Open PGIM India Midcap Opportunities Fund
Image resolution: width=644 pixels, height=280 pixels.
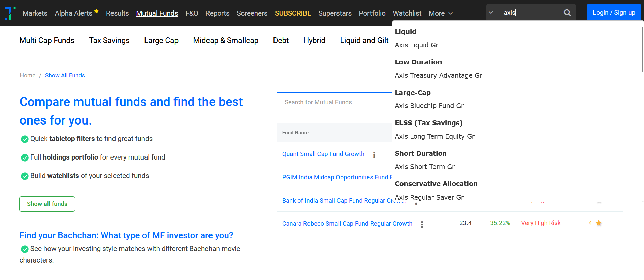tap(337, 177)
